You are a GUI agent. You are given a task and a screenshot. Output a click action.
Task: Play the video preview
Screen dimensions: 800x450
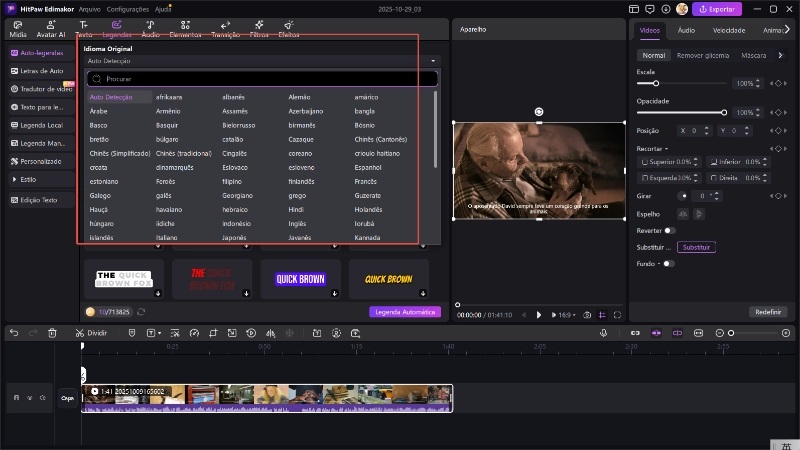tap(539, 314)
